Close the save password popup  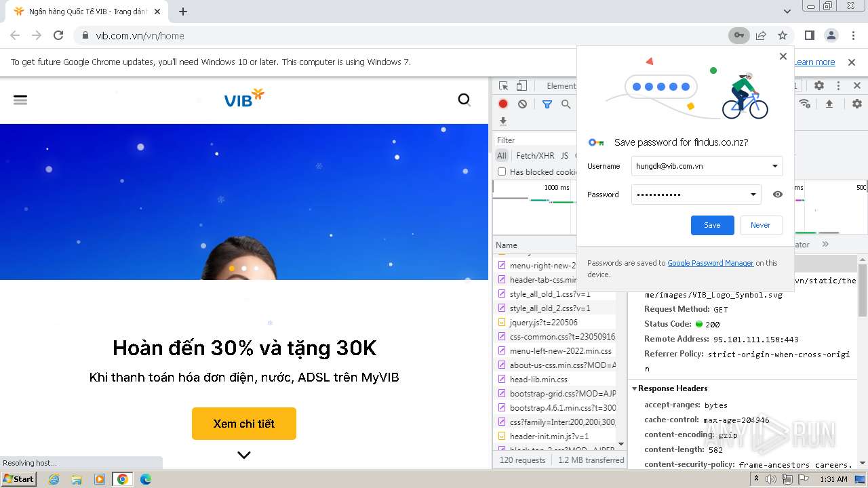coord(783,56)
